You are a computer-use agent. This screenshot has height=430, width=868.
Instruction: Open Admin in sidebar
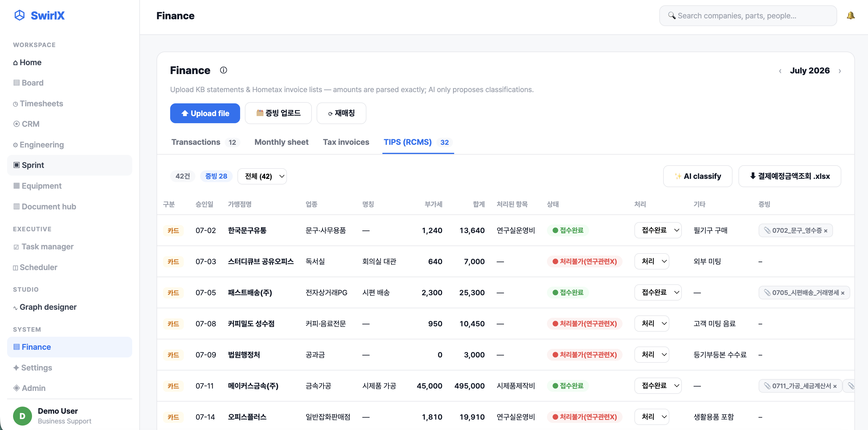[69, 388]
